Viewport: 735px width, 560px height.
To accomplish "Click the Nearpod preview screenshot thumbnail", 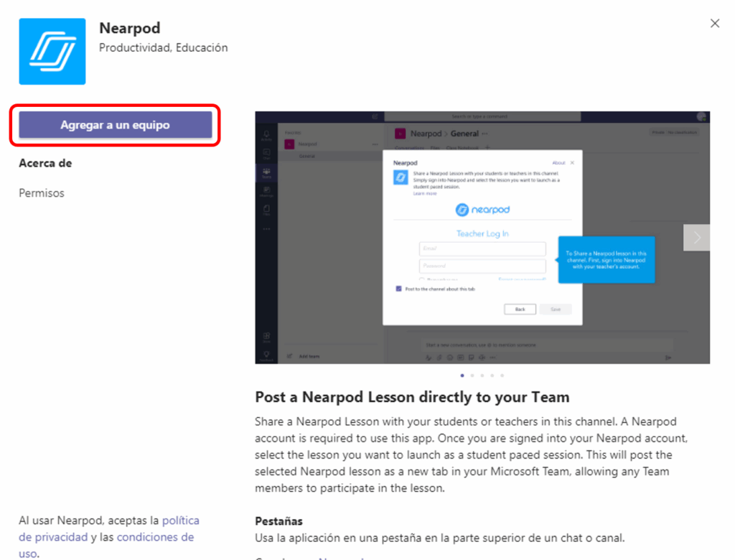I will pos(482,238).
